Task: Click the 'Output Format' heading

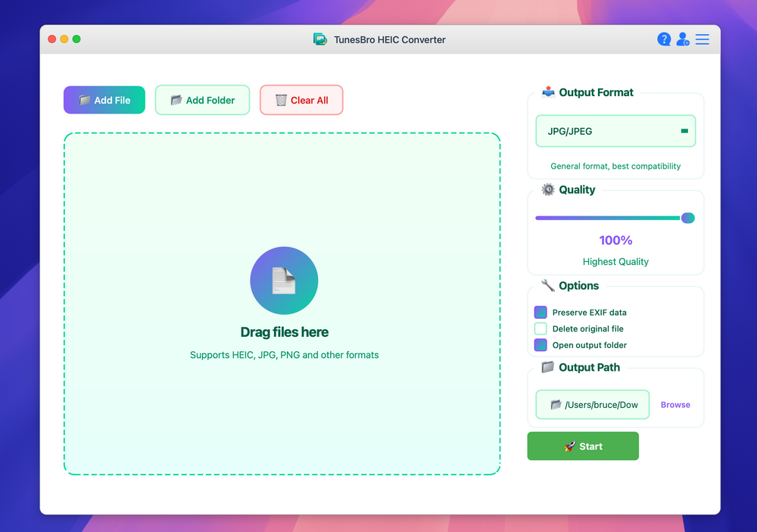Action: tap(596, 92)
